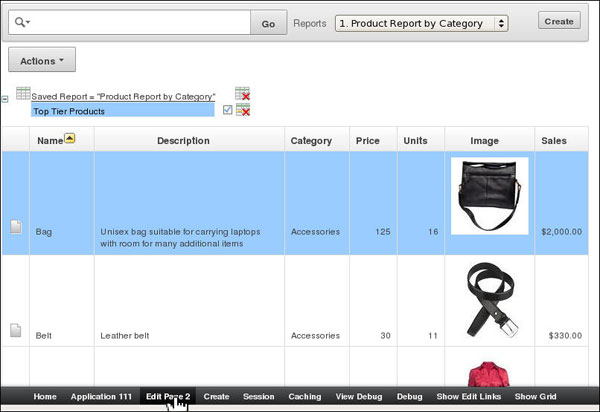Viewport: 600px width, 412px height.
Task: Click the Go search button
Action: click(x=268, y=23)
